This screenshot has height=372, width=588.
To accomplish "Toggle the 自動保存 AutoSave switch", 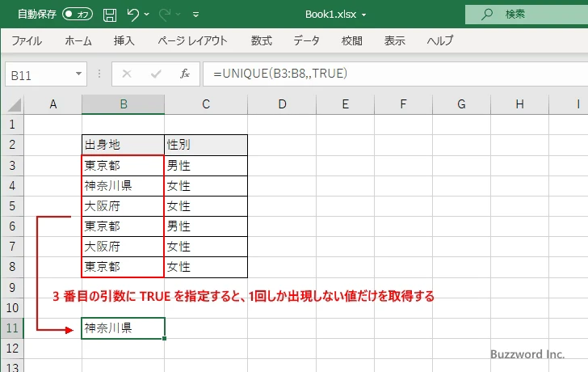I will click(78, 15).
